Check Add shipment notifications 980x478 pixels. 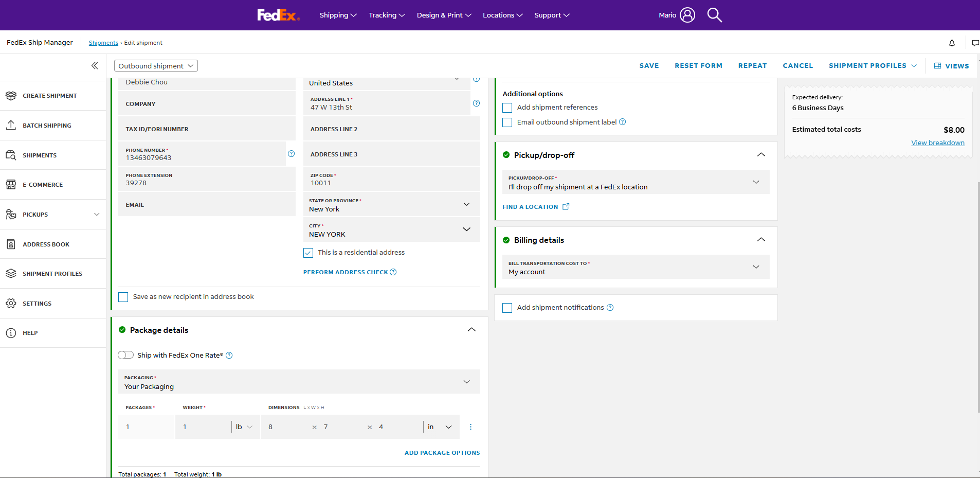507,308
